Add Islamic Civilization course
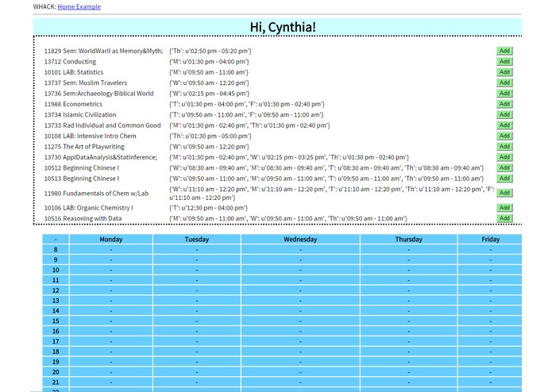 tap(504, 114)
